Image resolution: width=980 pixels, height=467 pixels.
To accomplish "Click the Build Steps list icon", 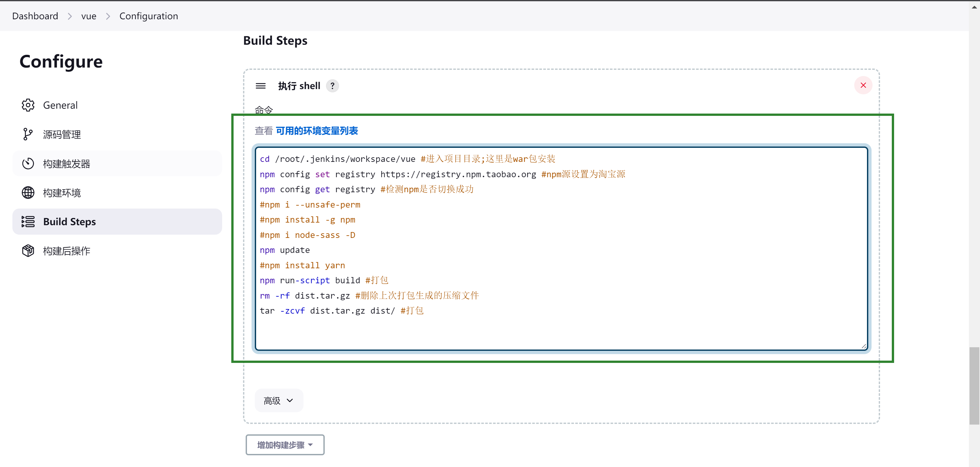I will coord(28,222).
